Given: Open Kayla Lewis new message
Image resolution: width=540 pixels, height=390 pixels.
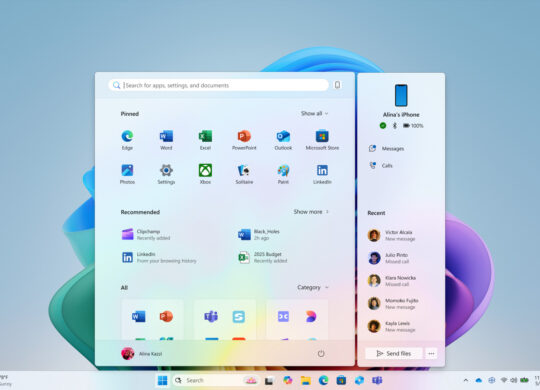Looking at the screenshot, I should (392, 326).
